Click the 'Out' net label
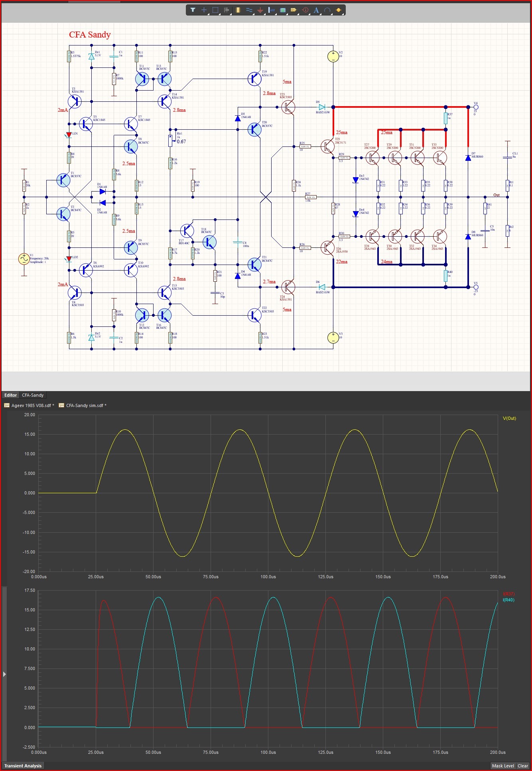The width and height of the screenshot is (532, 771). (497, 195)
